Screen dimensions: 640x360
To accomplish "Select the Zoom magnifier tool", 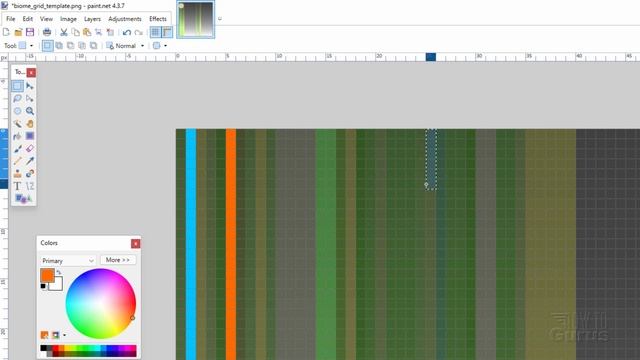I will coord(30,111).
